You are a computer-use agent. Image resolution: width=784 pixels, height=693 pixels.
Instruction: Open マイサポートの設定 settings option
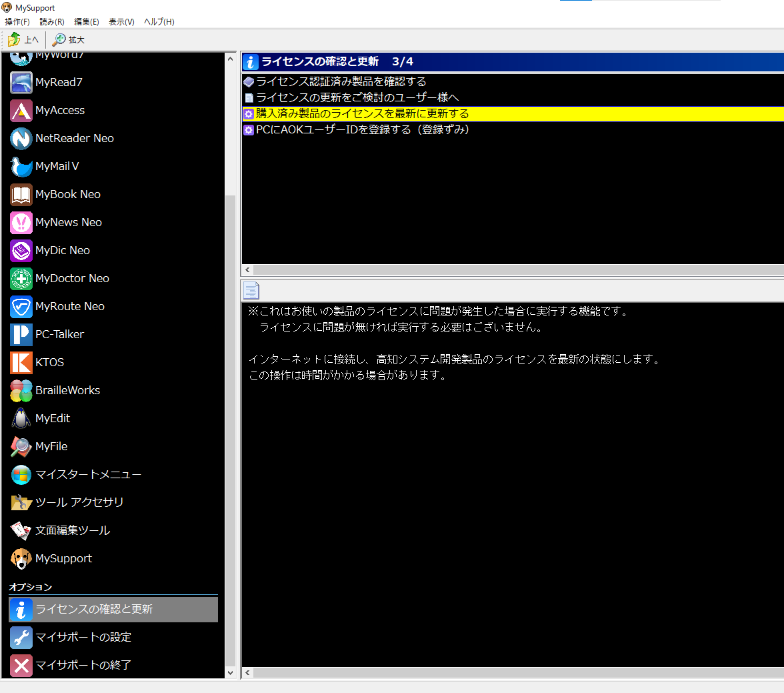[x=83, y=638]
